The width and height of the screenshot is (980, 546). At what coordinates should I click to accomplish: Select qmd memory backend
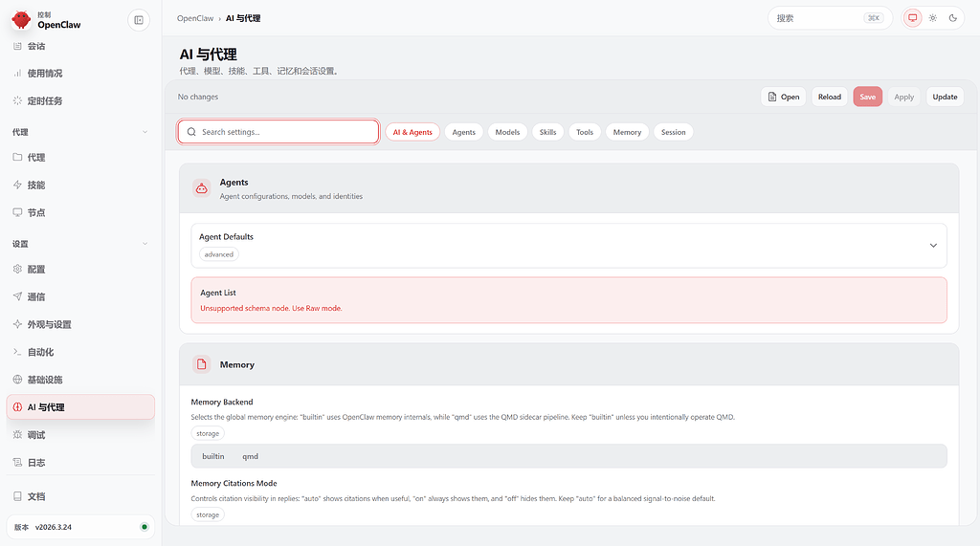pos(250,456)
